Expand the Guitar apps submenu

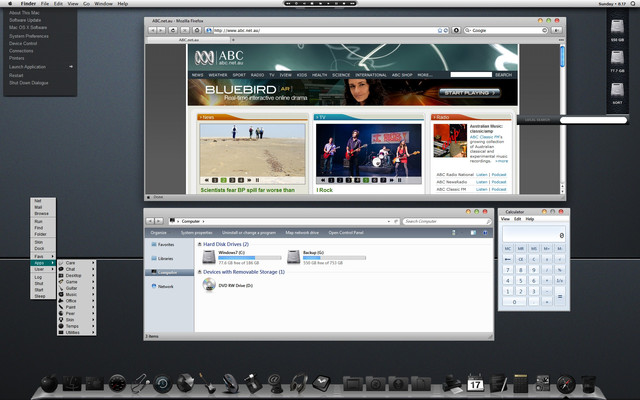77,288
